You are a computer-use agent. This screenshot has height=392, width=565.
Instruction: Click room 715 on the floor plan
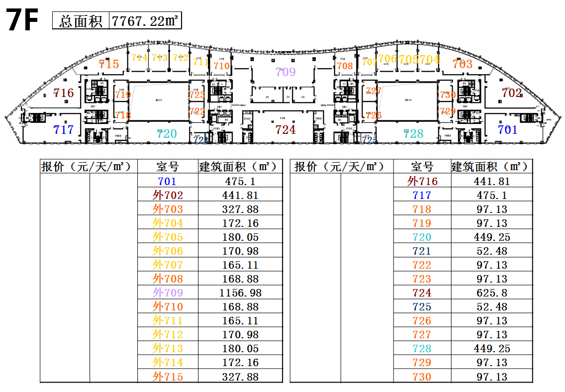click(x=109, y=64)
